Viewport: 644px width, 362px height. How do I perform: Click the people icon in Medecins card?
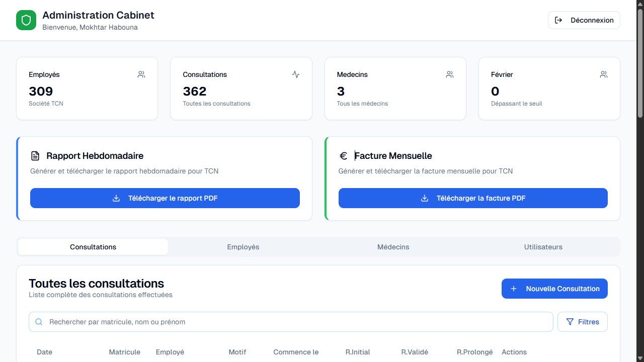450,74
